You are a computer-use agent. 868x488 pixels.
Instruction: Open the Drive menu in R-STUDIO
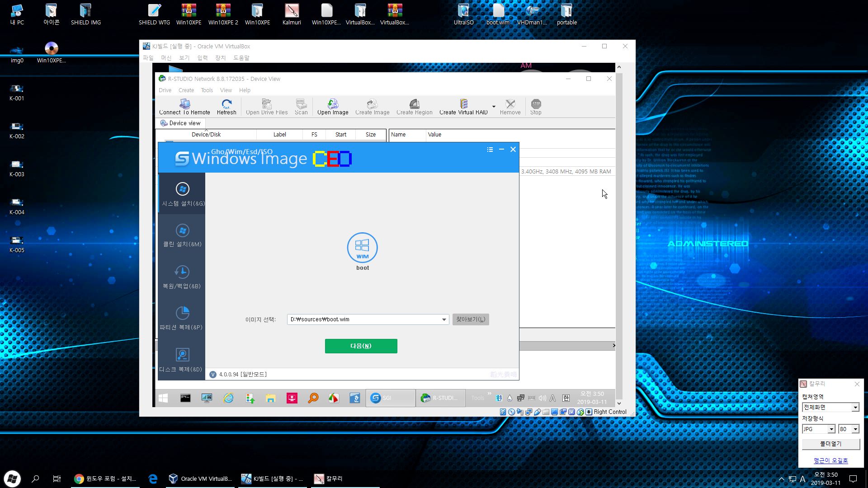(x=165, y=90)
